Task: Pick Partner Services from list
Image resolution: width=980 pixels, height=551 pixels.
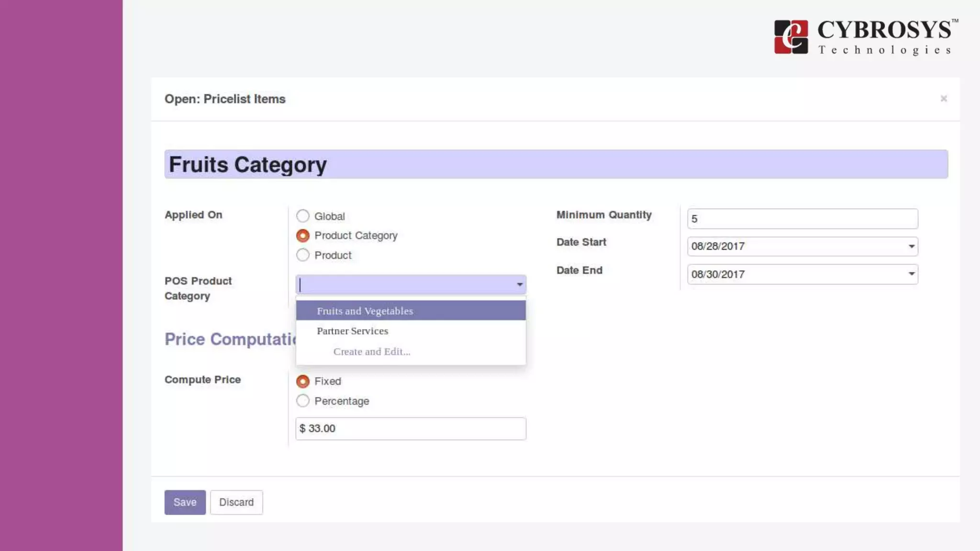Action: tap(352, 331)
